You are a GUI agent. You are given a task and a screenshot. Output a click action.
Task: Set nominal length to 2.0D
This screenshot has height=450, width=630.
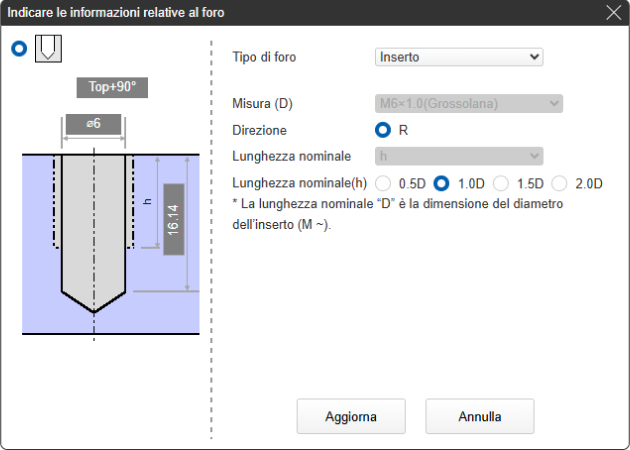(x=559, y=183)
